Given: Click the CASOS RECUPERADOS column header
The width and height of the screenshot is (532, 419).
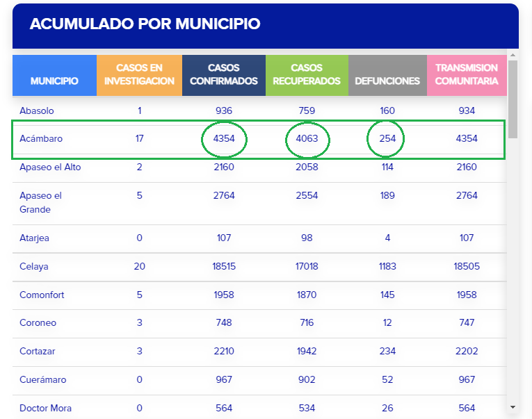Looking at the screenshot, I should 307,74.
